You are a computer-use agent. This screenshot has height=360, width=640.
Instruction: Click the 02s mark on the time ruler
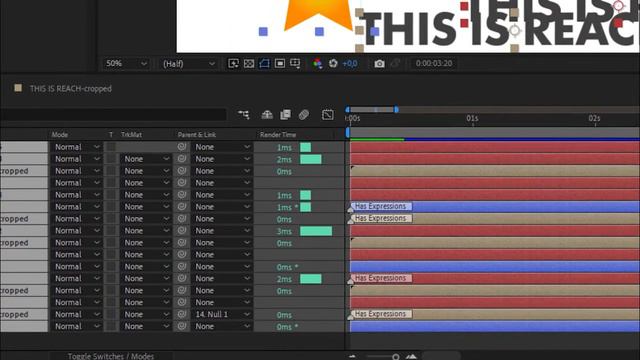click(x=594, y=118)
